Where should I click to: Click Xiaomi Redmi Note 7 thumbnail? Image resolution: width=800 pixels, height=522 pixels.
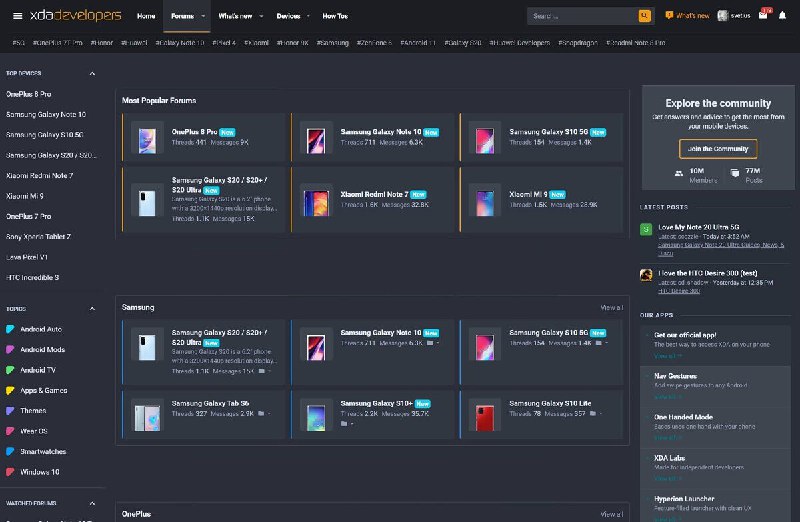316,200
